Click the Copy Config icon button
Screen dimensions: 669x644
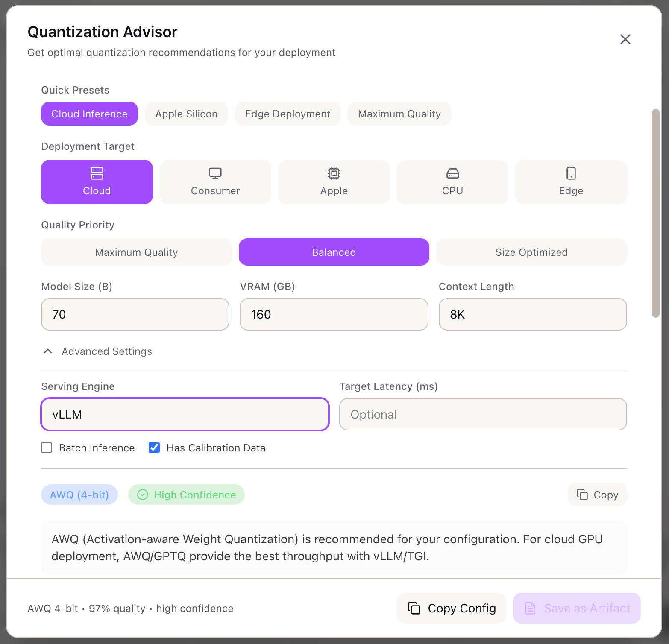[x=451, y=608]
